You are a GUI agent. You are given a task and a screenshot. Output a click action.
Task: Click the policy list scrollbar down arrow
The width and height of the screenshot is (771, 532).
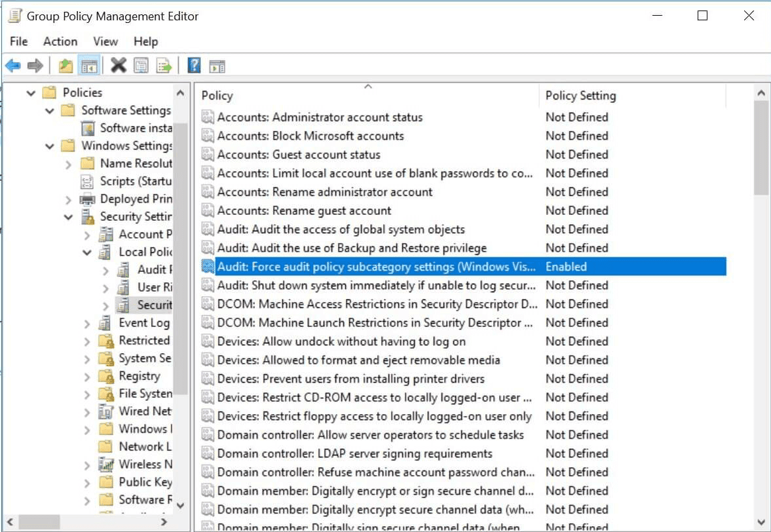click(761, 522)
